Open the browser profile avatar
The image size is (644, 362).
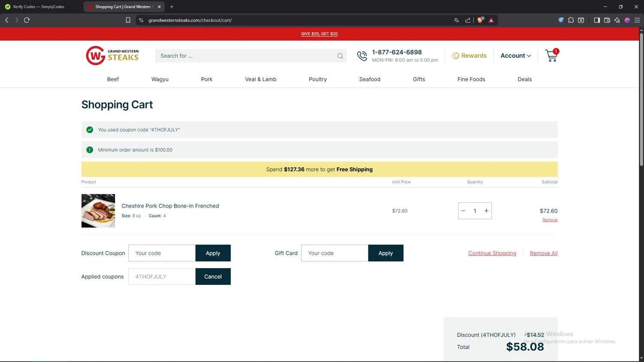tap(627, 20)
